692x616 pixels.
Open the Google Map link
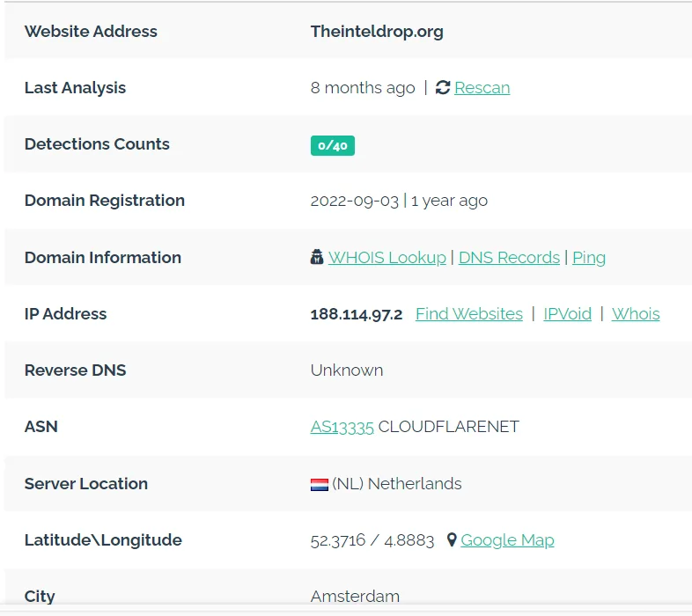[507, 540]
